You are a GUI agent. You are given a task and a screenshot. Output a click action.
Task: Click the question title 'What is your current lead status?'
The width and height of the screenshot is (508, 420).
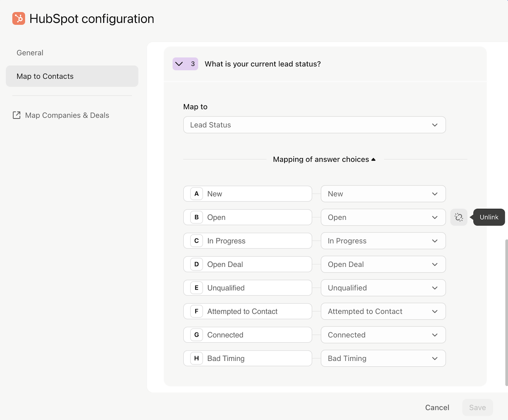[263, 64]
